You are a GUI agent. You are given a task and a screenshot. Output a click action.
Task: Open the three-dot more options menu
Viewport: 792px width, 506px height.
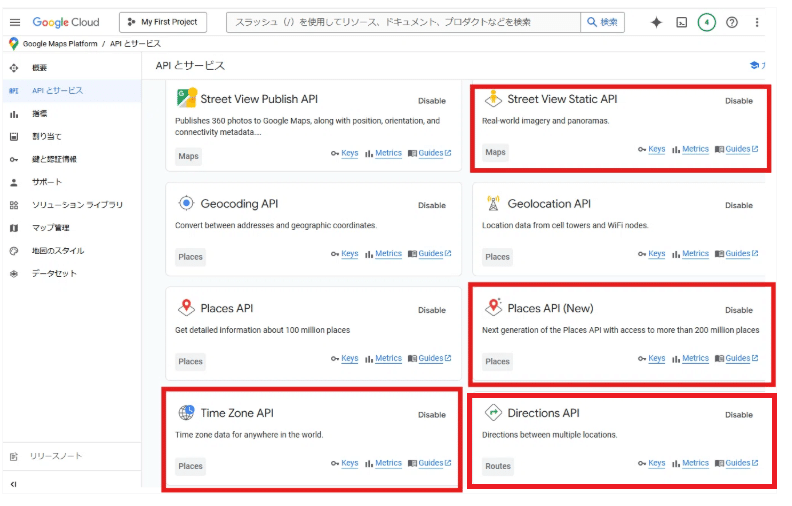click(x=757, y=22)
